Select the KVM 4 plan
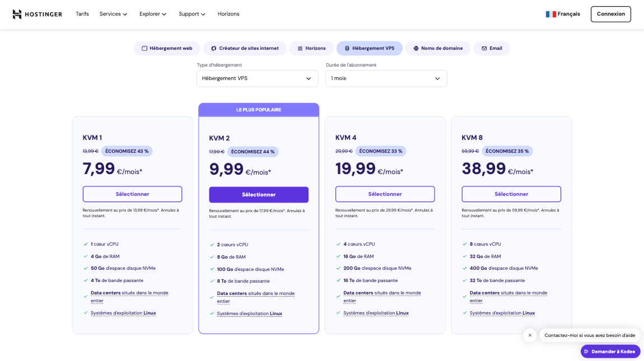This screenshot has height=361, width=644. [385, 194]
